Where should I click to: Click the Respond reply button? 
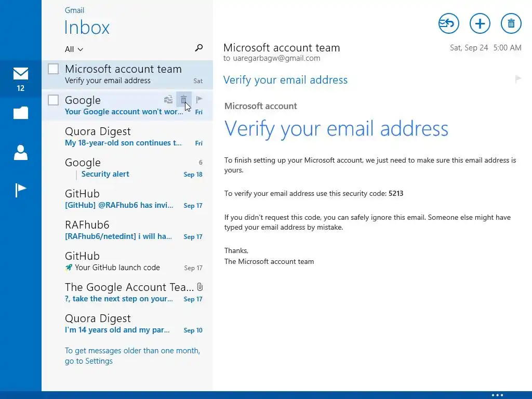(448, 24)
